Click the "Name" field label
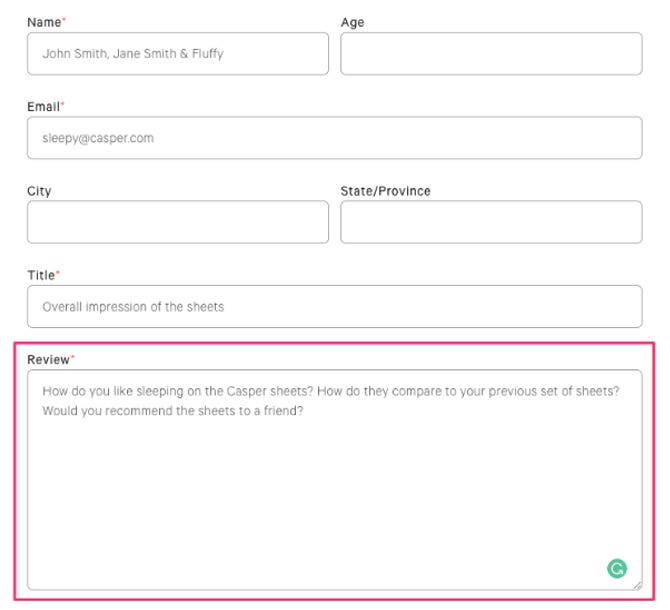 click(x=44, y=22)
